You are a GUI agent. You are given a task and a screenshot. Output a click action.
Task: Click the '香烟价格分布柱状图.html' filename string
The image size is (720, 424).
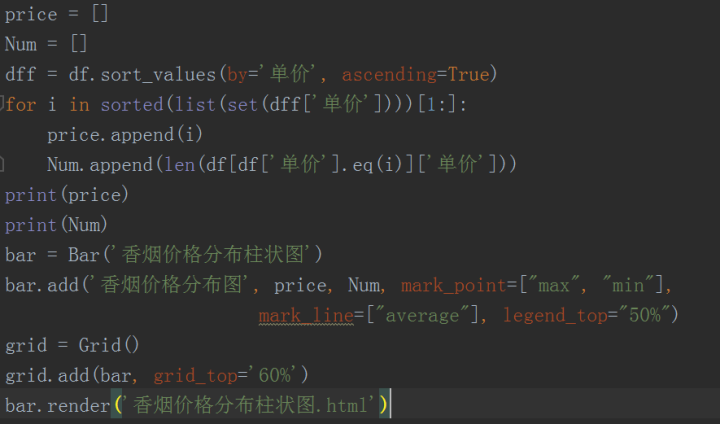(x=250, y=406)
